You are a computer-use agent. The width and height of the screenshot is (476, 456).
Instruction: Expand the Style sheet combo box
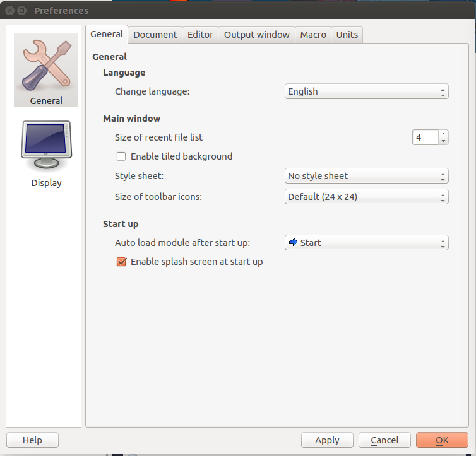pyautogui.click(x=366, y=176)
